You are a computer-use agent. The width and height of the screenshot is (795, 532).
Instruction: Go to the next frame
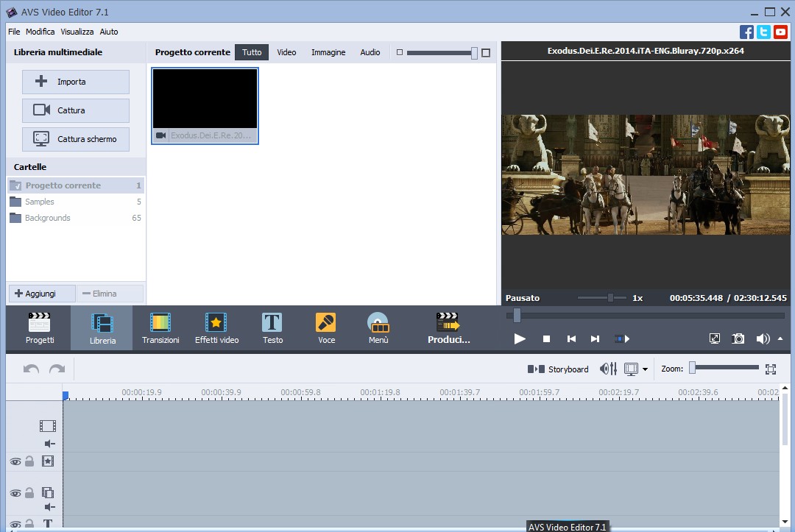click(x=596, y=339)
